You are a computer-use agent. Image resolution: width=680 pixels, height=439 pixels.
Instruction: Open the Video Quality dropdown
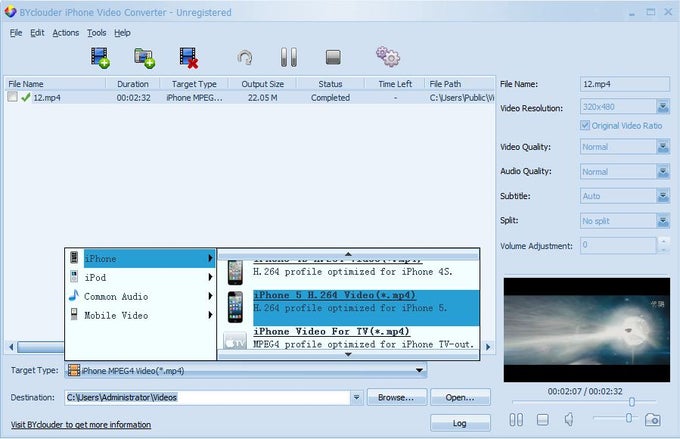[x=663, y=147]
